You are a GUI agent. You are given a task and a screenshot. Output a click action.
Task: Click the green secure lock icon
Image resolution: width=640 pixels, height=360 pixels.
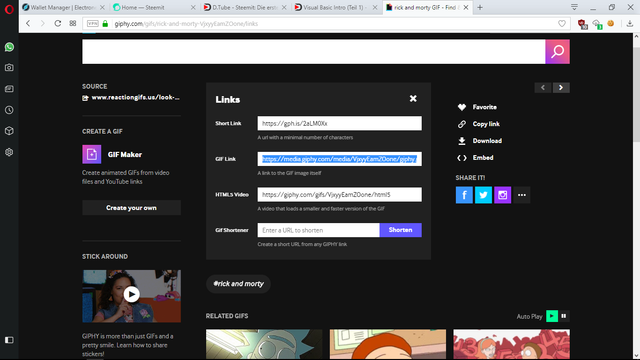point(105,24)
